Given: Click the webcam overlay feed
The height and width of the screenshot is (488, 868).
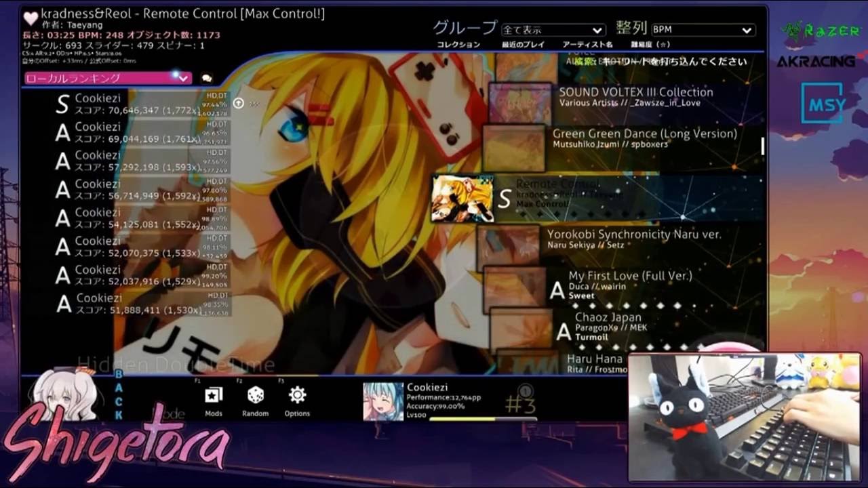Looking at the screenshot, I should 744,417.
